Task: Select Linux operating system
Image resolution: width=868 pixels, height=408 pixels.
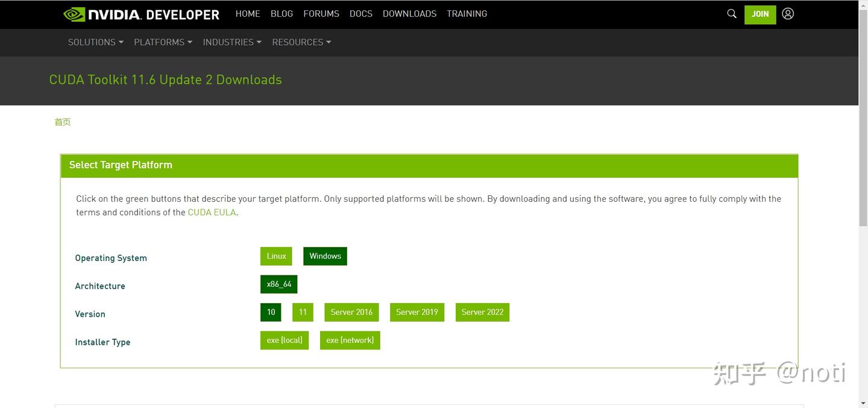Action: [x=276, y=256]
